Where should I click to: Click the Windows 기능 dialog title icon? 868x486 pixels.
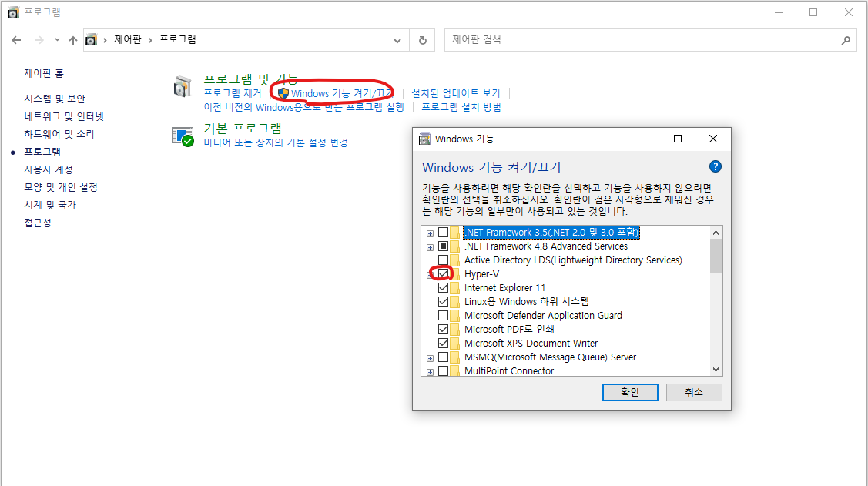pyautogui.click(x=424, y=139)
